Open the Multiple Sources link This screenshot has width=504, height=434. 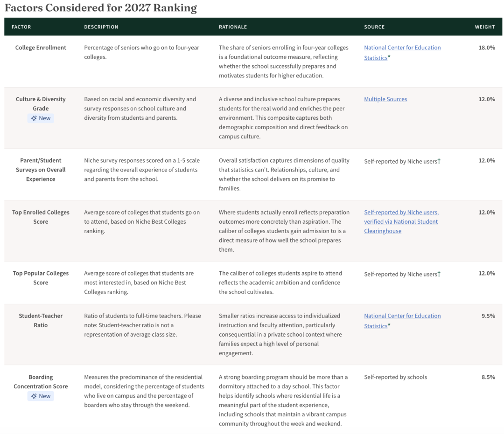click(385, 99)
